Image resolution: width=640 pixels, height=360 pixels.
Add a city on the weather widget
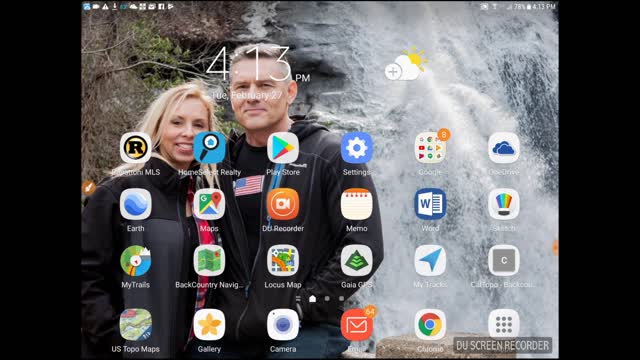(x=393, y=72)
